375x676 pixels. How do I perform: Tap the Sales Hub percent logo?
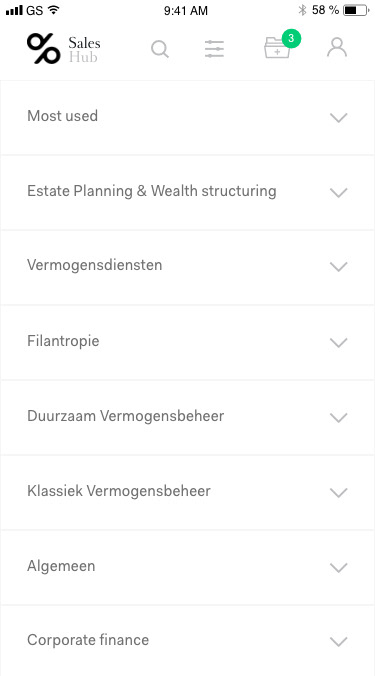point(44,48)
